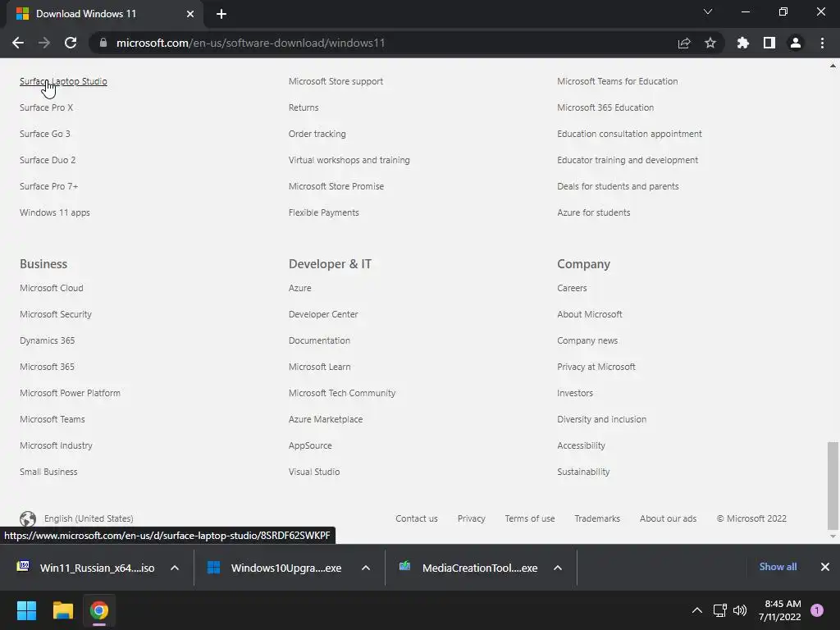Expand options for Win11_Russian_x64 iso download
This screenshot has width=840, height=630.
coord(175,568)
